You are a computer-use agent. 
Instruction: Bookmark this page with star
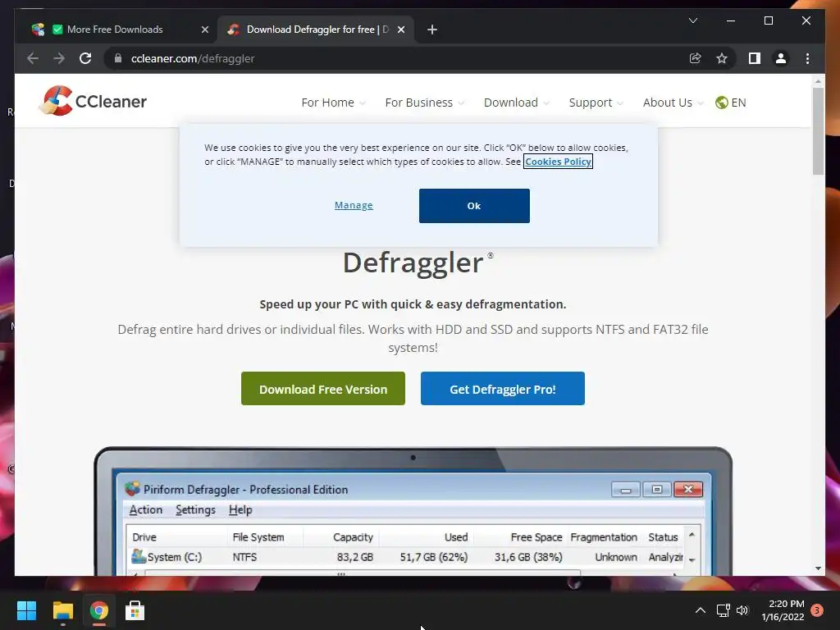(x=722, y=58)
